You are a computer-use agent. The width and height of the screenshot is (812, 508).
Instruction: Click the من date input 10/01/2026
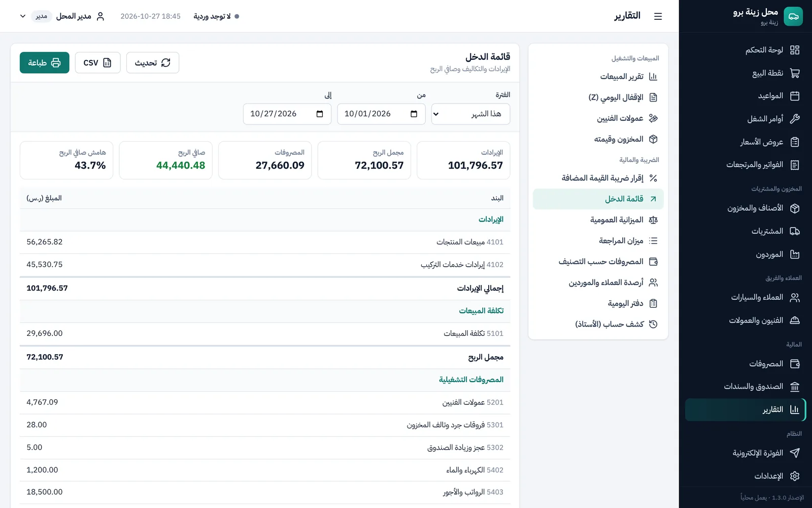coord(381,114)
